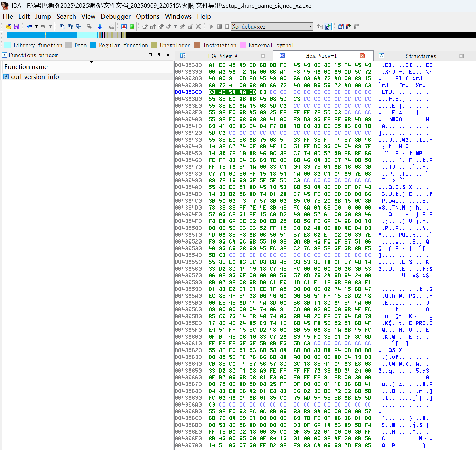Click the Jump back blue arrow
The height and width of the screenshot is (450, 476).
[x=29, y=26]
